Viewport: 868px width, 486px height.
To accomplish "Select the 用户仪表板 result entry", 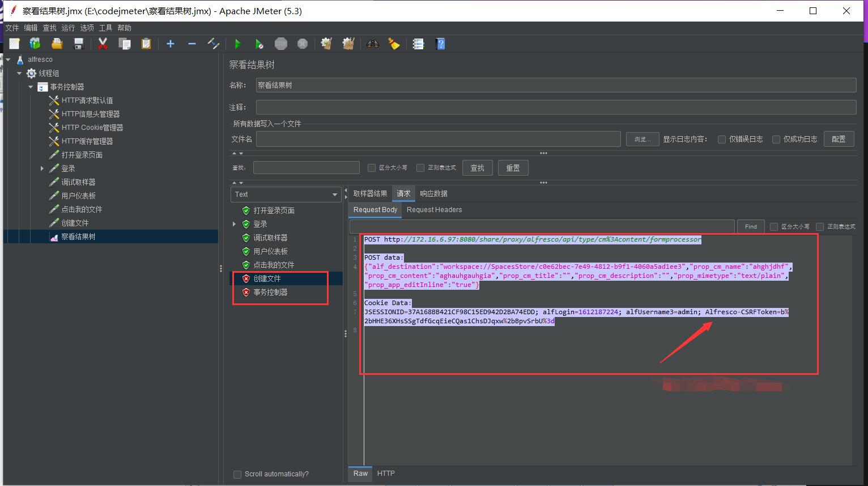I will click(270, 251).
